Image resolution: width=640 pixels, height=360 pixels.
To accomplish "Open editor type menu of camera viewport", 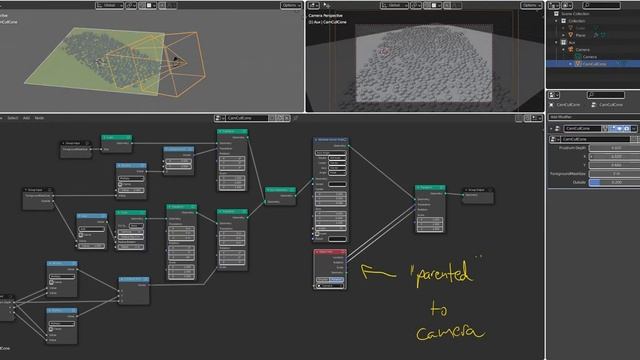I will pyautogui.click(x=314, y=5).
